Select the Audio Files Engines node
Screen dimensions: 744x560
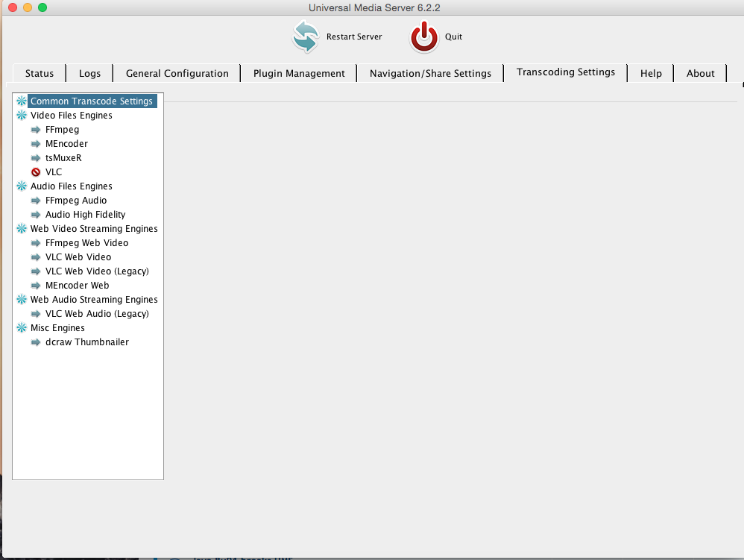click(71, 186)
